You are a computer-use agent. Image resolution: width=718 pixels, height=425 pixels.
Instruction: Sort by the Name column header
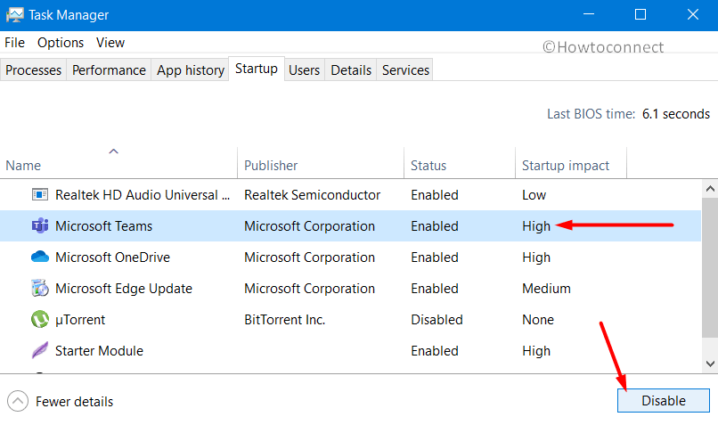click(119, 163)
